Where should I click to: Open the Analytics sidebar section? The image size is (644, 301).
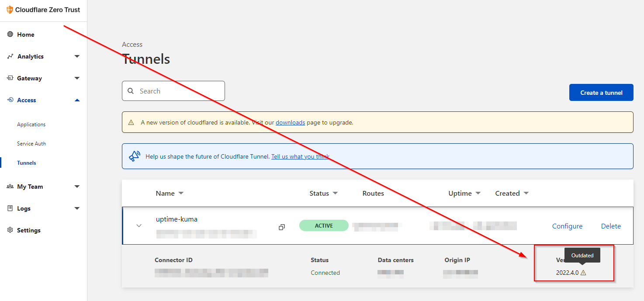click(31, 56)
